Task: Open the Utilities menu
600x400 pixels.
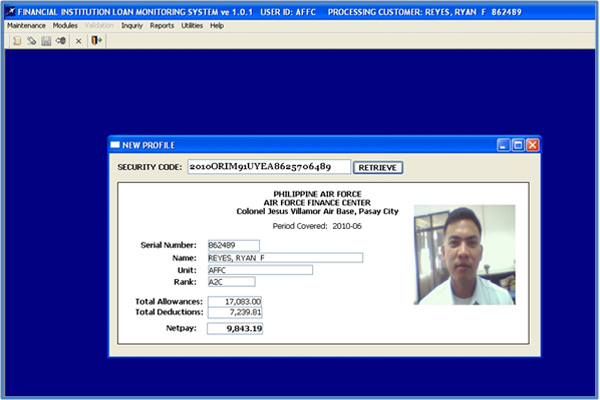Action: [192, 26]
